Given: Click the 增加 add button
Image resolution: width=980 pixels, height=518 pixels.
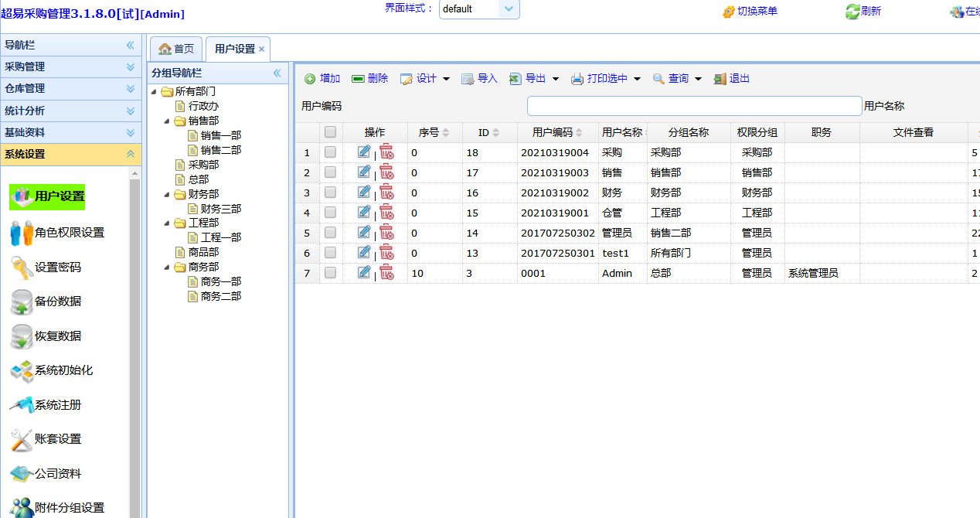Looking at the screenshot, I should click(x=322, y=79).
